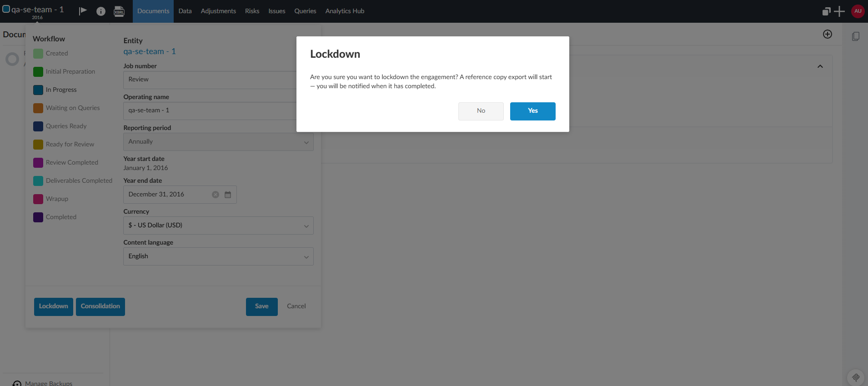Open the Content language dropdown

(x=218, y=256)
